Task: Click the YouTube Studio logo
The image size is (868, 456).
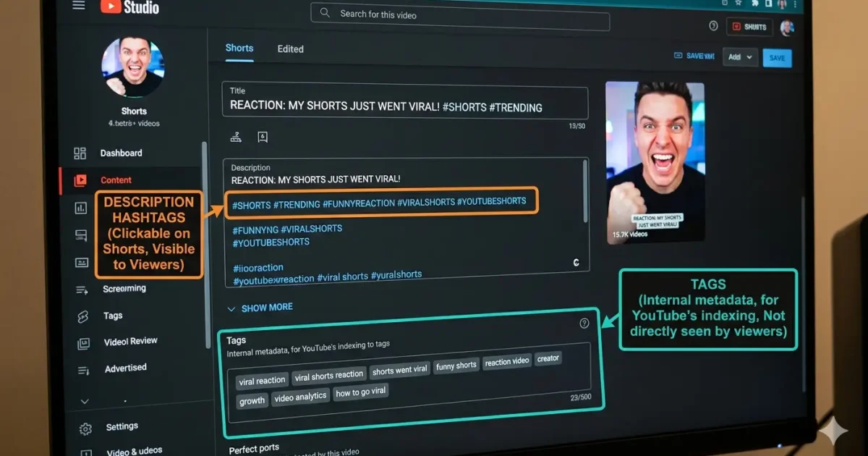Action: [129, 7]
